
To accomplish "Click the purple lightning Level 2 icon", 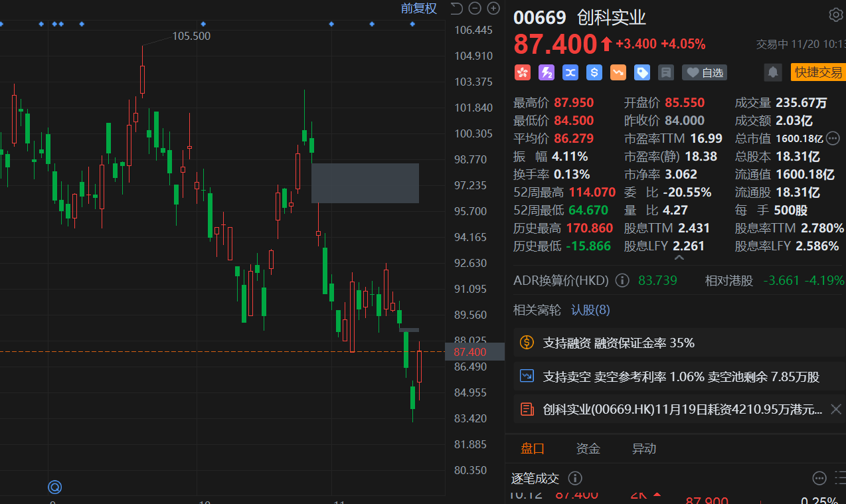I will tap(546, 72).
